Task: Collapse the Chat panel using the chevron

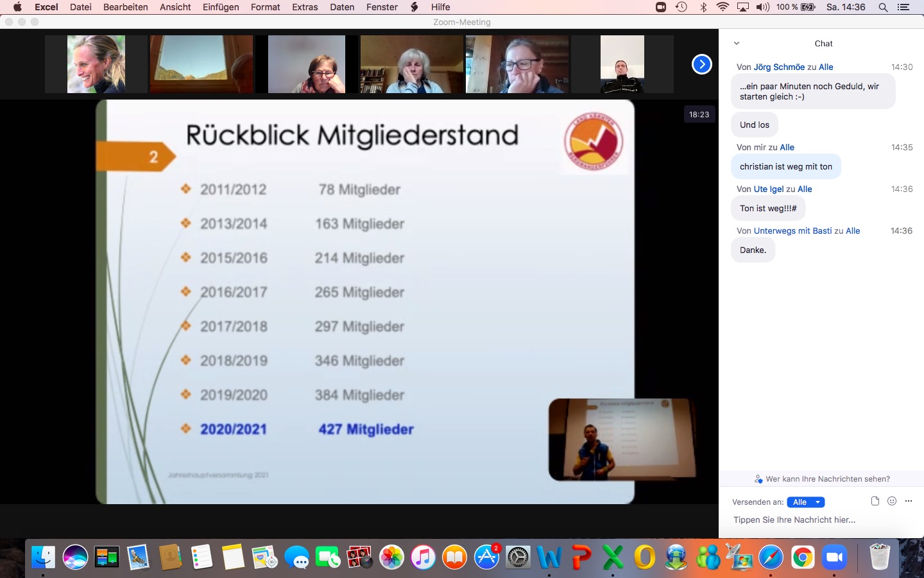Action: pos(737,44)
